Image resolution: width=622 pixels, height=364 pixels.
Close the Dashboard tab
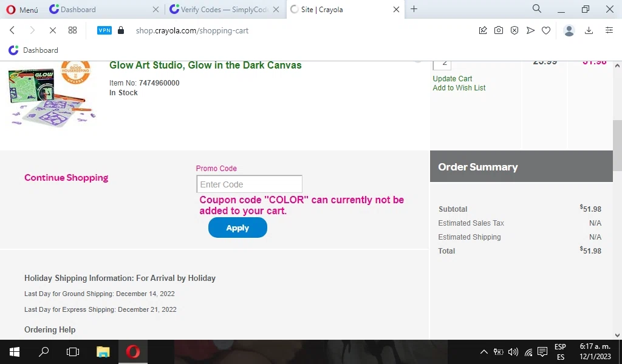pos(156,10)
